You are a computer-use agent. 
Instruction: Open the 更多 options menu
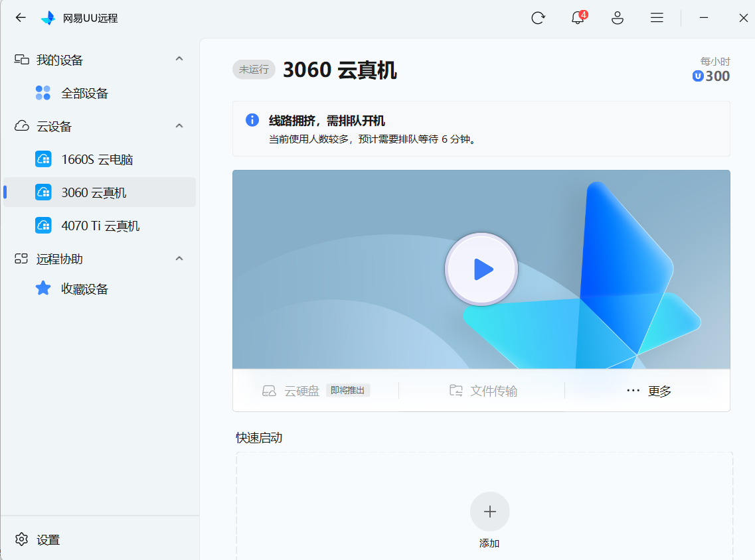[649, 391]
